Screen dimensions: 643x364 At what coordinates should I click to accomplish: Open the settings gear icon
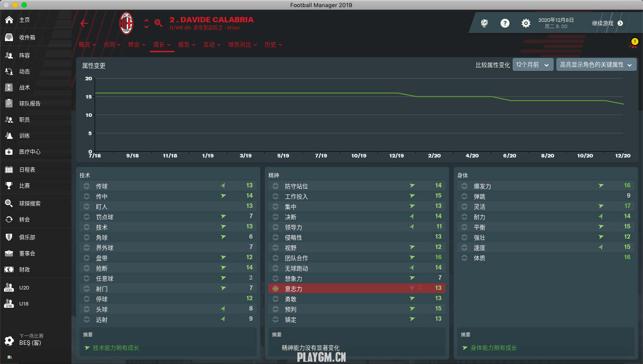(x=526, y=23)
